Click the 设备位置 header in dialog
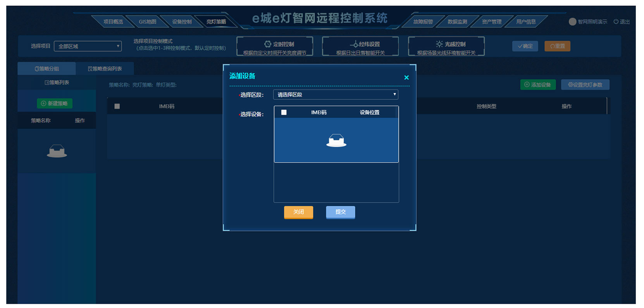 (x=369, y=112)
